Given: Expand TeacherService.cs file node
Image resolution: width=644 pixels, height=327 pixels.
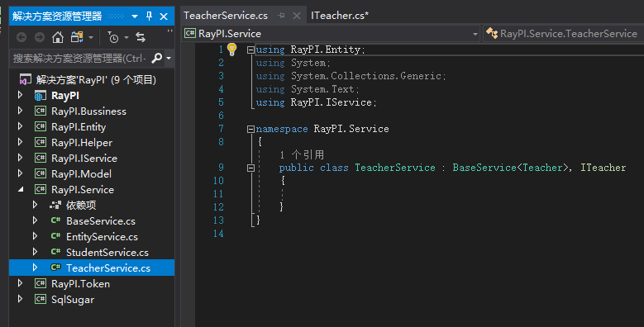Looking at the screenshot, I should pos(35,268).
